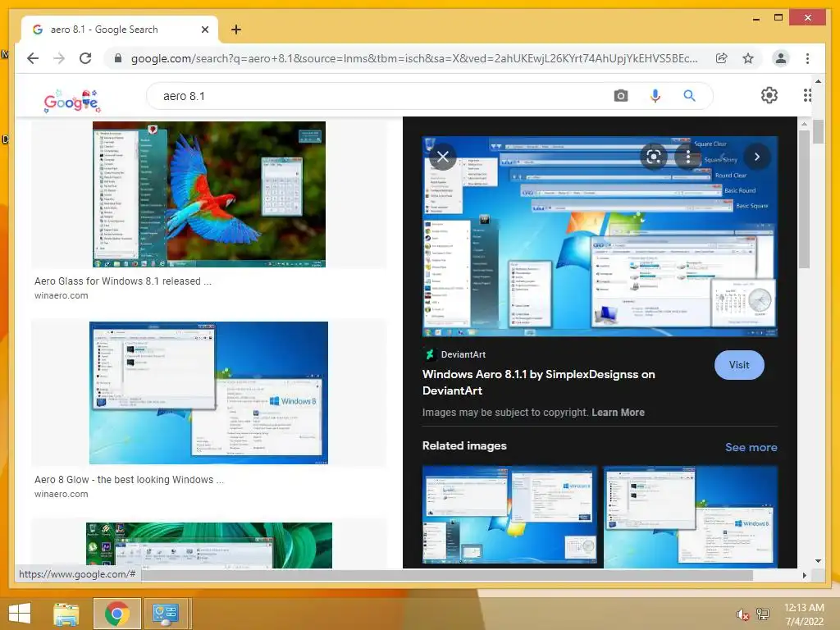840x630 pixels.
Task: Open the first related image thumbnail
Action: tap(509, 515)
